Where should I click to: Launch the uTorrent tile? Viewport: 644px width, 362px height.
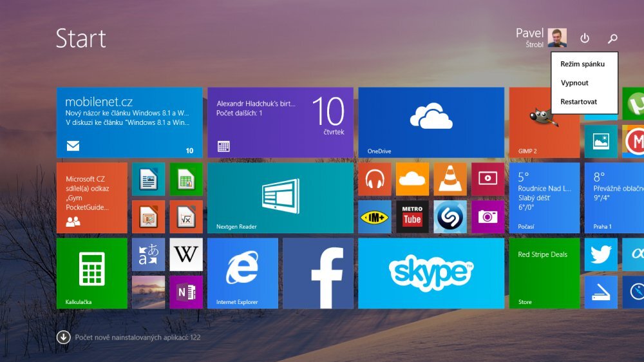click(x=633, y=104)
